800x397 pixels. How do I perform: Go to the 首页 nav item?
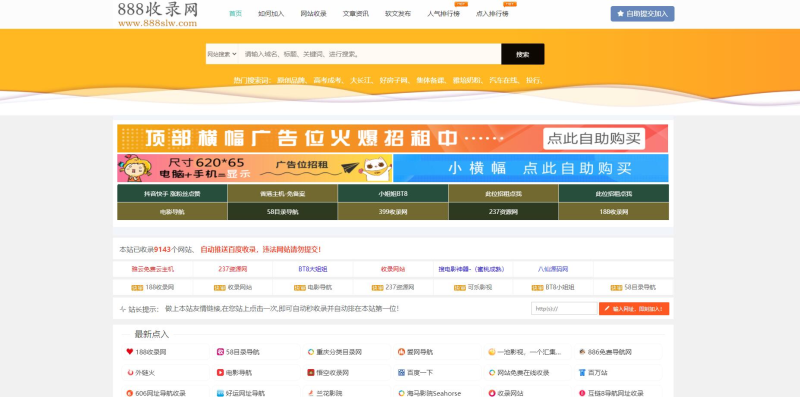pos(235,14)
